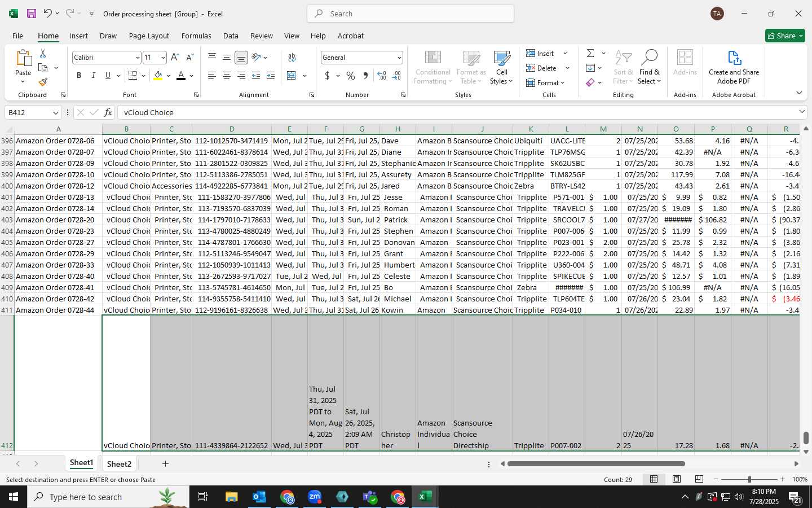
Task: Apply Percent Style number format
Action: 351,76
